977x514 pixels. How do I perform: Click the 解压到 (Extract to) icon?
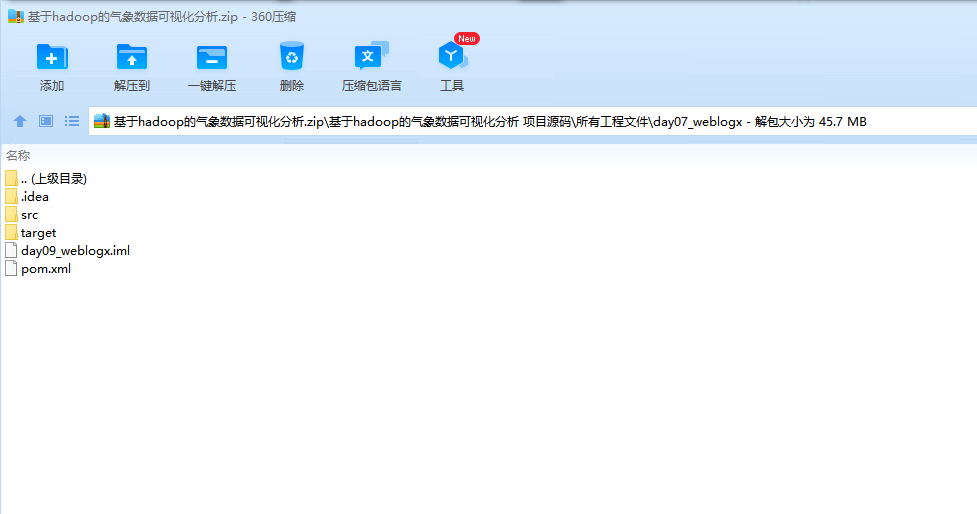click(x=131, y=57)
